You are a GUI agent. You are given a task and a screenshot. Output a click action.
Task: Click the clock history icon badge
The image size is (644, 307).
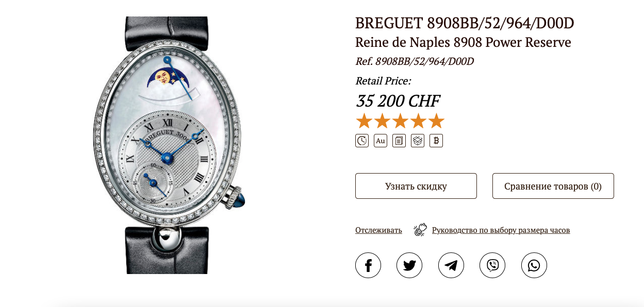coord(362,141)
